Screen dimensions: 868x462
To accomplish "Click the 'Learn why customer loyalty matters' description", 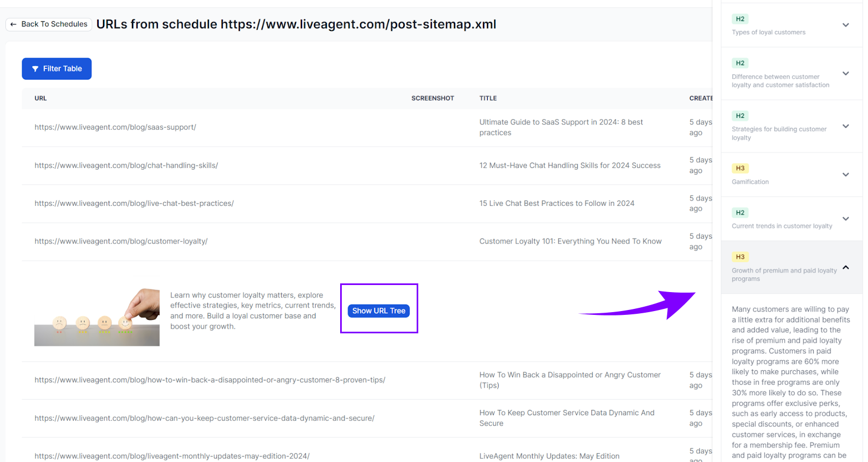I will pyautogui.click(x=253, y=311).
